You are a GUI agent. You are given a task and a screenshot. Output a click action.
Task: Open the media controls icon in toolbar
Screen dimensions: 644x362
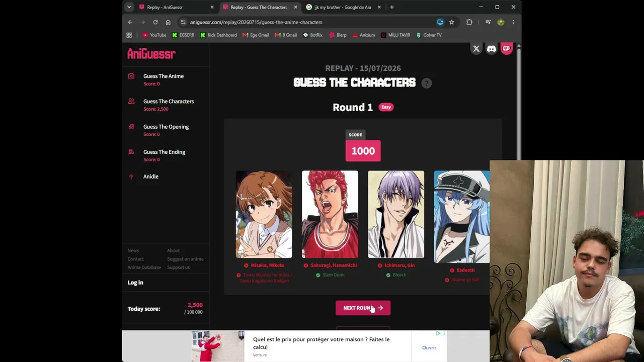pyautogui.click(x=488, y=22)
